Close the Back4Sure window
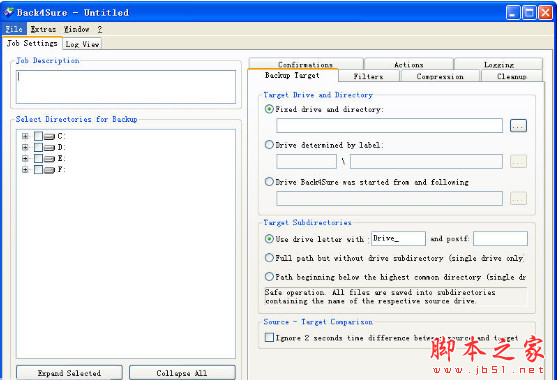Image resolution: width=557 pixels, height=381 pixels. click(x=546, y=13)
